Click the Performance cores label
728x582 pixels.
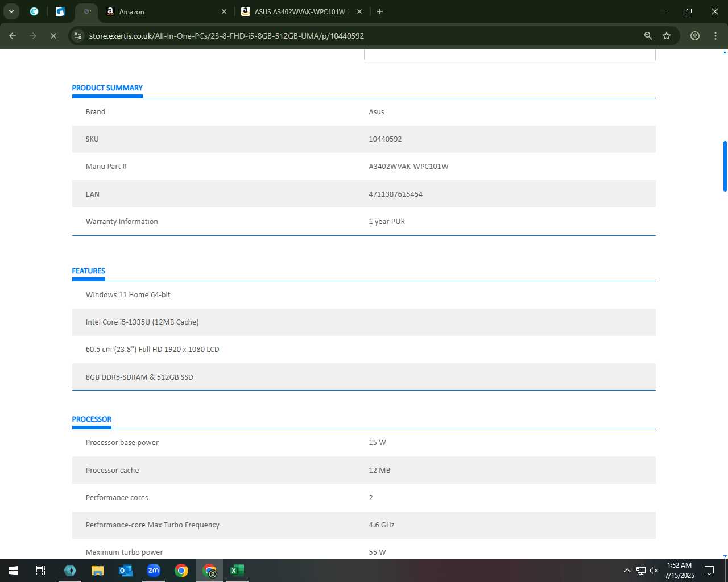(117, 497)
